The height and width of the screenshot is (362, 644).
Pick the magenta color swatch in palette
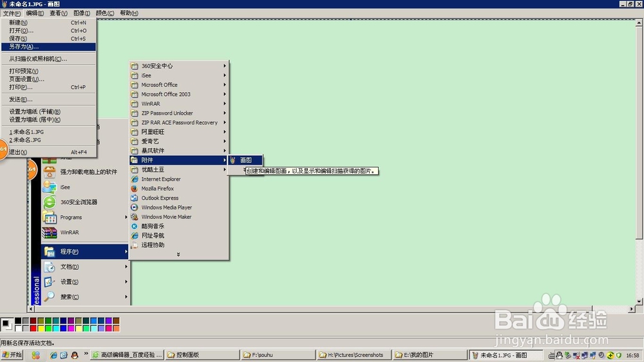[71, 329]
